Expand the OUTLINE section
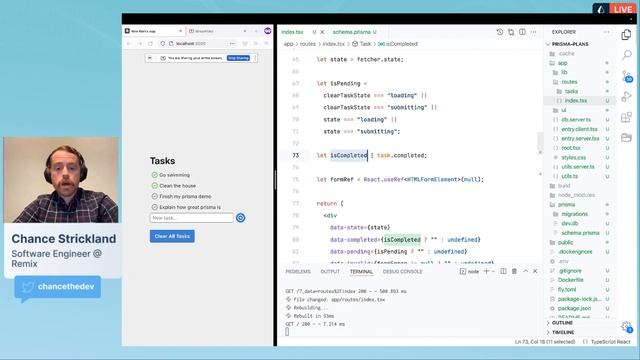Screen dimensions: 640x360 [x=562, y=323]
